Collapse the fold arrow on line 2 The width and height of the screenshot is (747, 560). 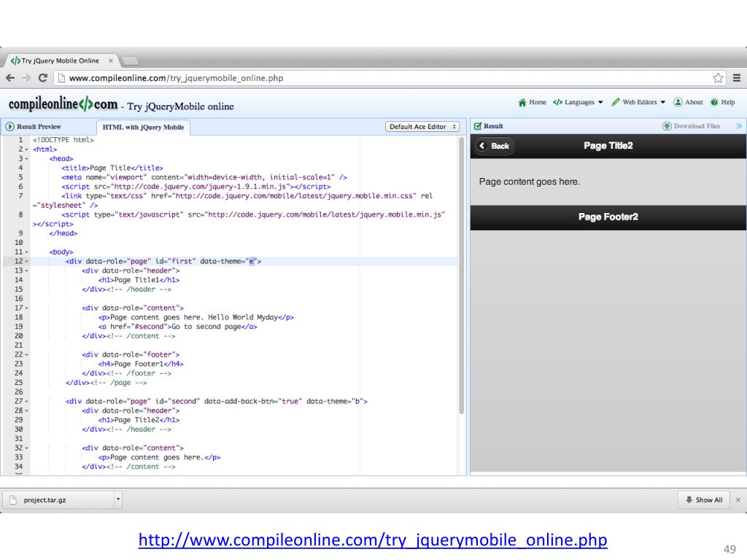(26, 149)
